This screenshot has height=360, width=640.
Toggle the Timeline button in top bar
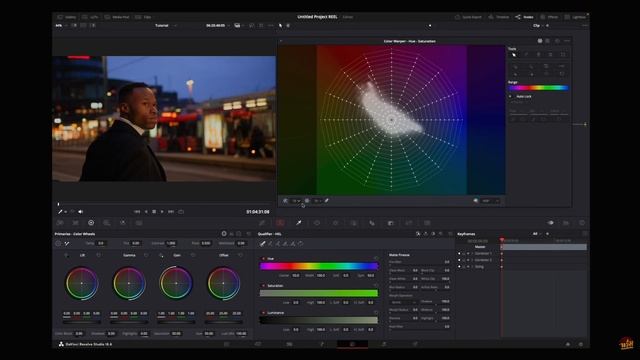click(499, 17)
